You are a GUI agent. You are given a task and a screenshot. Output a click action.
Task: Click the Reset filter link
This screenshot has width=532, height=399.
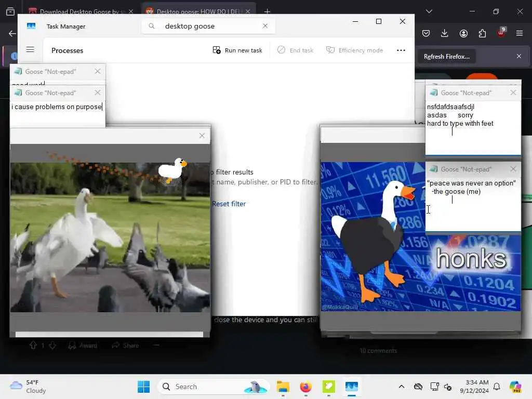229,204
